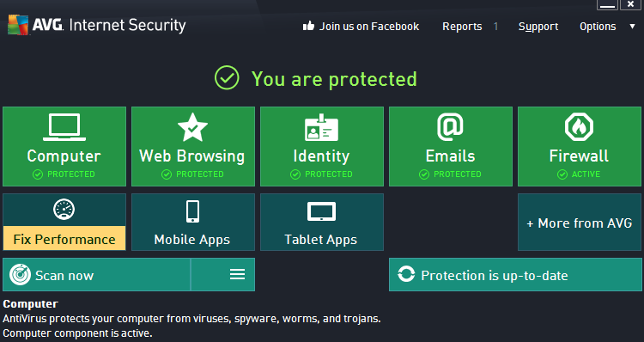Click the Fix Performance yellow label
This screenshot has width=644, height=342.
click(64, 238)
